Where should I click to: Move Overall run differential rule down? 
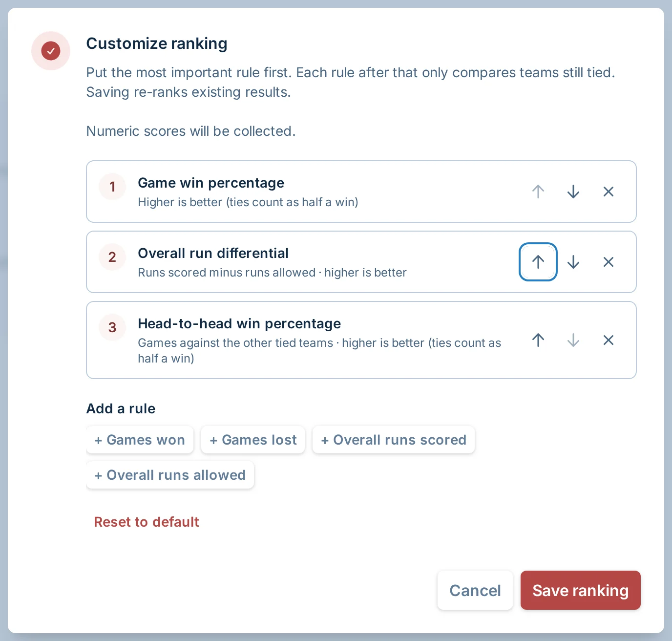tap(573, 262)
